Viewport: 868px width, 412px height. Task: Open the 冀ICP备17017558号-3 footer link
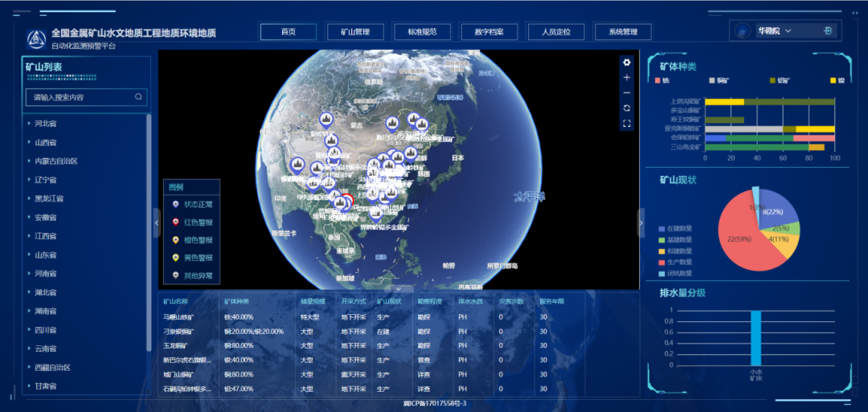434,404
